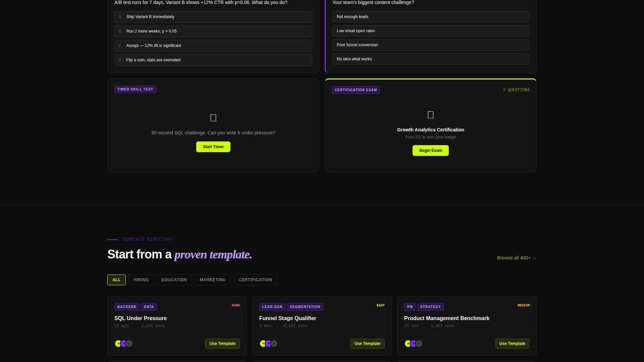Click the BACKEND tag chip
Image resolution: width=644 pixels, height=362 pixels.
[127, 306]
